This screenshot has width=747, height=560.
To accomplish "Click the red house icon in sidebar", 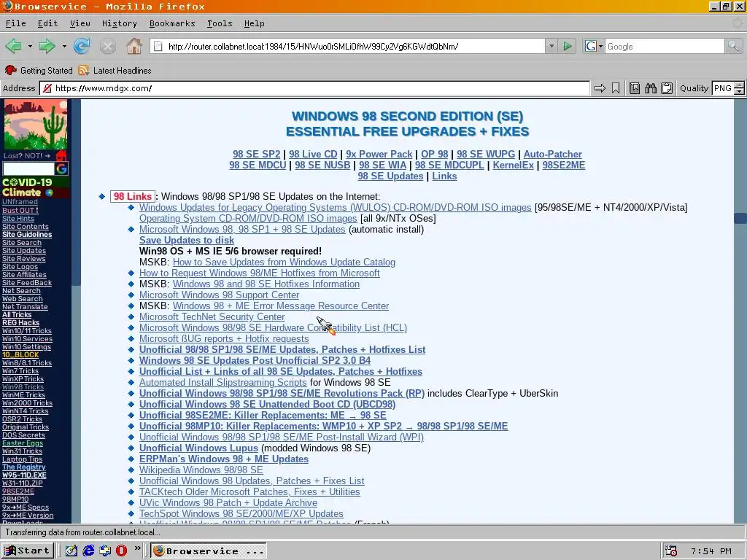I will (61, 156).
